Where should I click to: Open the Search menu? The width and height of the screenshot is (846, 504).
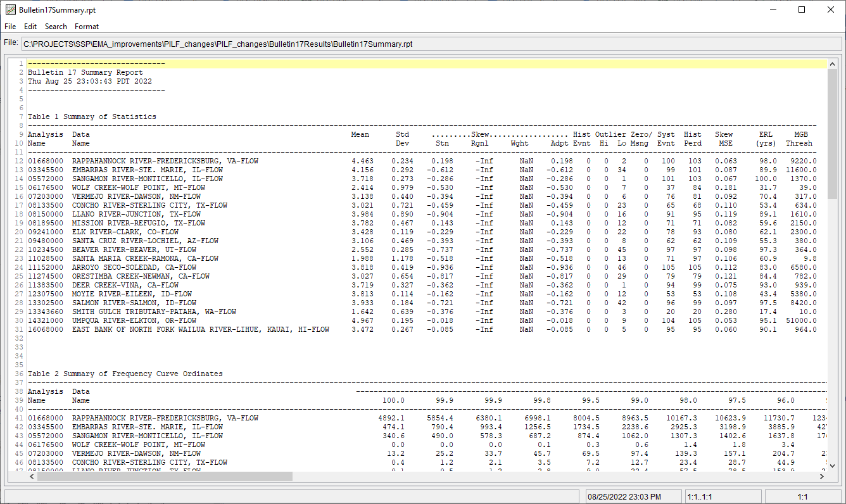pyautogui.click(x=56, y=27)
